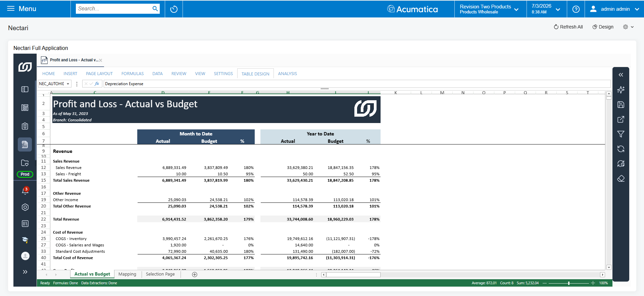Switch to the Selection Page sheet tab

click(x=160, y=274)
